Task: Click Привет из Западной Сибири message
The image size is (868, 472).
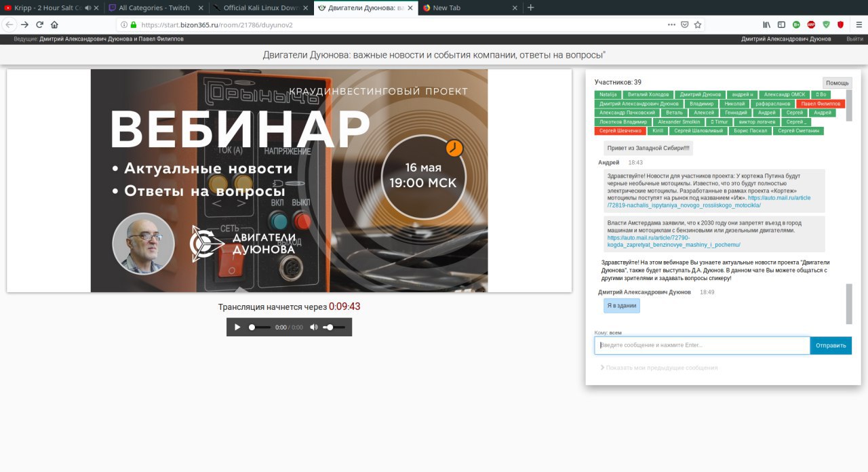Action: 648,148
